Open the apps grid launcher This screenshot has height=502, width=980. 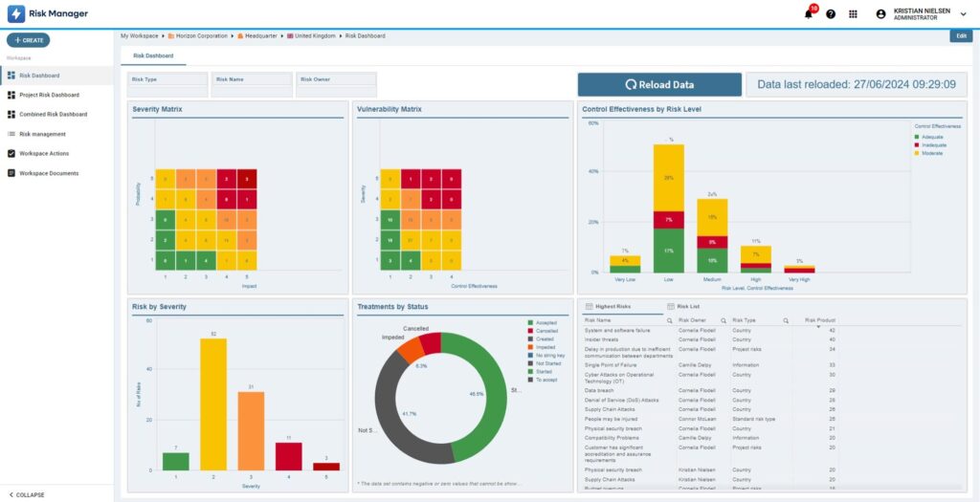point(853,14)
